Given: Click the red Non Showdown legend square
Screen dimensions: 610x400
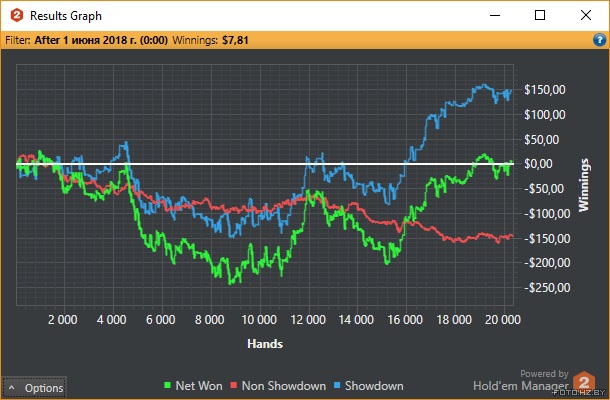Looking at the screenshot, I should pyautogui.click(x=234, y=385).
